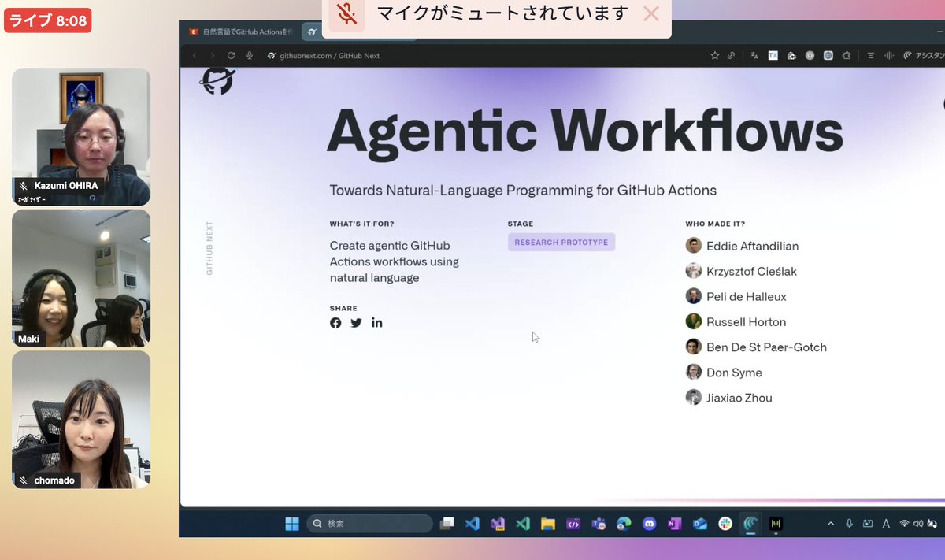Open the Assistant button in browser toolbar
The width and height of the screenshot is (945, 560).
pyautogui.click(x=923, y=56)
